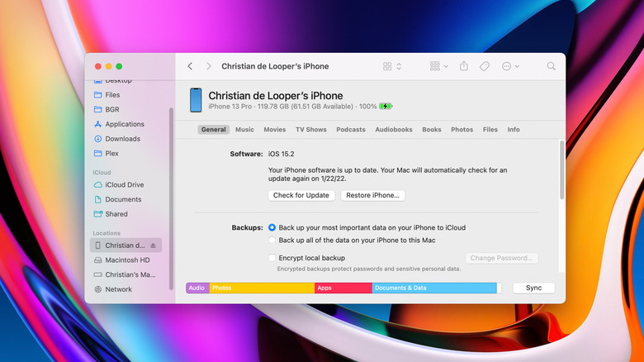Go back with the left chevron arrow
Viewport: 644px width, 362px height.
point(190,66)
